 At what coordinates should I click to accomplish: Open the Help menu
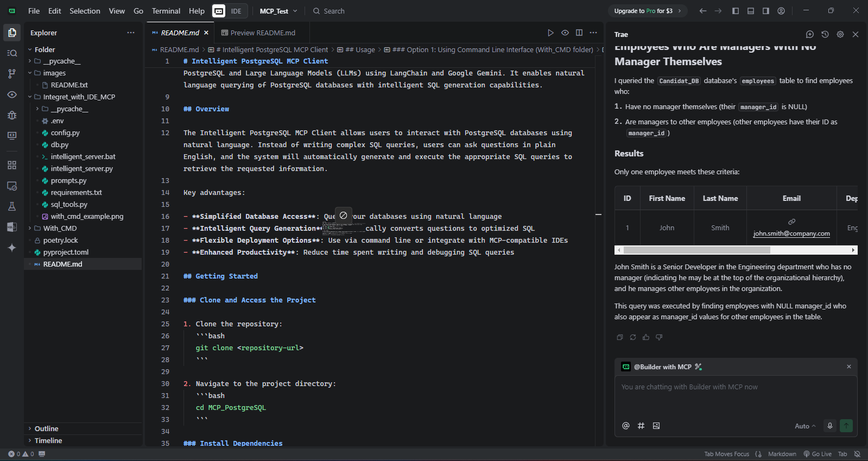coord(197,11)
